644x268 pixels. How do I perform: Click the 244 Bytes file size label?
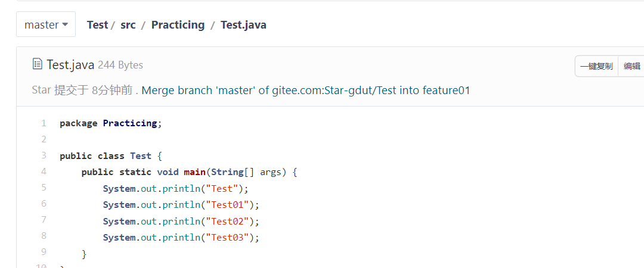pos(120,65)
